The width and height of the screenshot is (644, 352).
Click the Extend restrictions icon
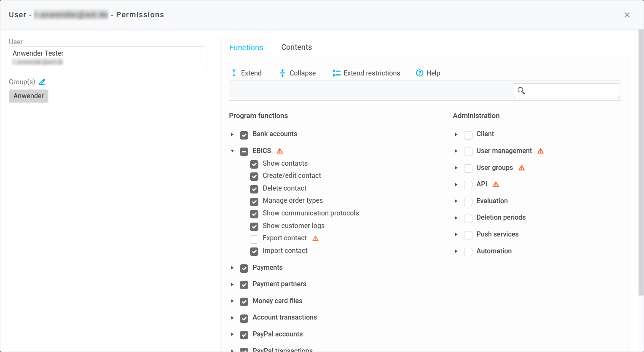(336, 73)
